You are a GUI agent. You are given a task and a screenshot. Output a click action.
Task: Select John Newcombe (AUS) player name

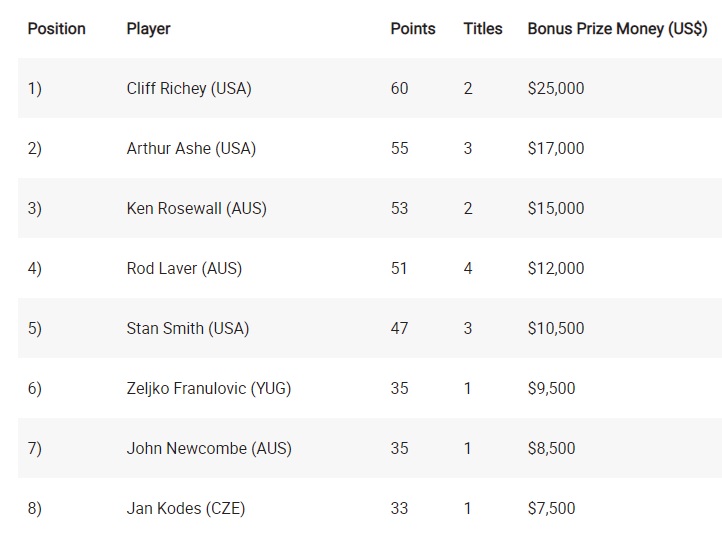click(x=209, y=448)
